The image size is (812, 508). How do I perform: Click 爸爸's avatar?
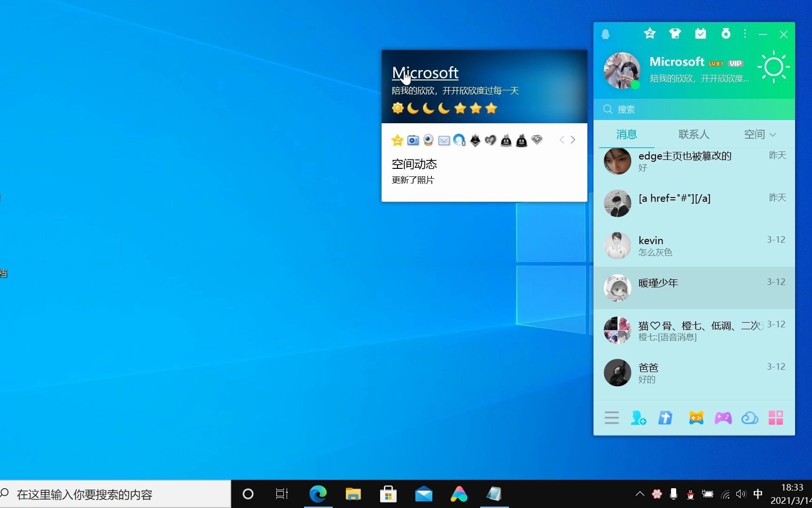pos(617,373)
